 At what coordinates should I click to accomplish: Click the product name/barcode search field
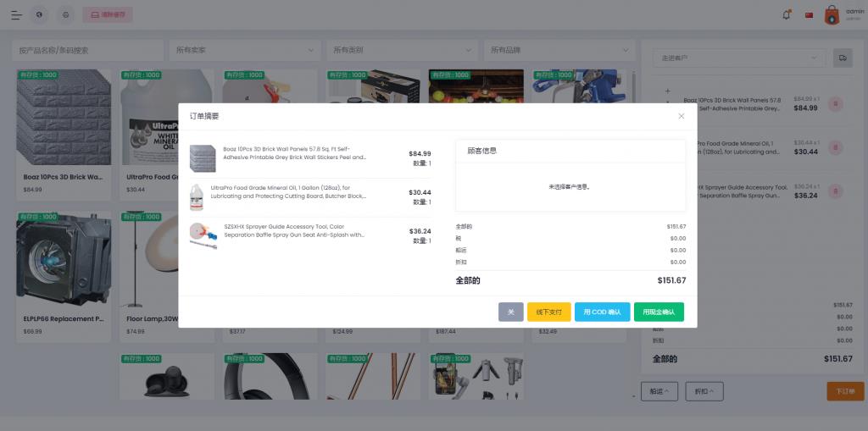(87, 50)
